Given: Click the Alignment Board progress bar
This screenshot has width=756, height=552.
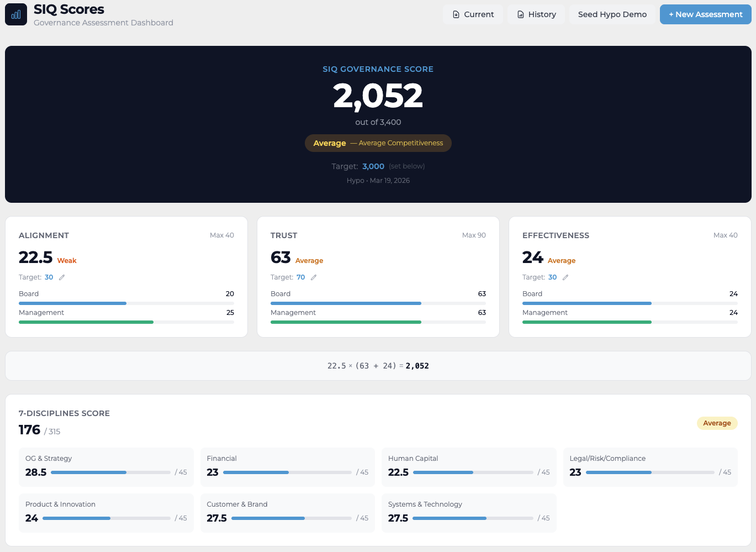Looking at the screenshot, I should click(x=126, y=303).
